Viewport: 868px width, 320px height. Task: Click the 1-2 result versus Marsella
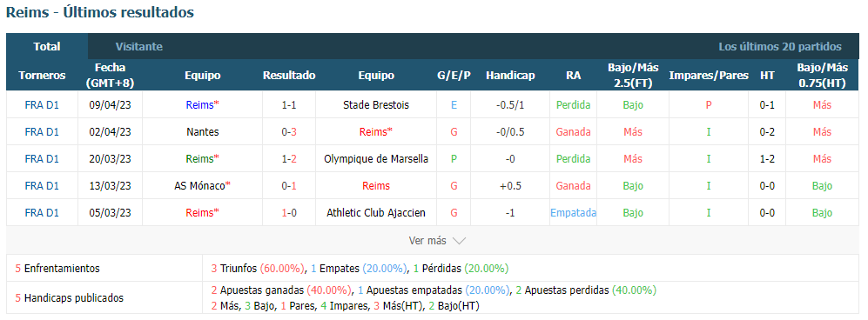289,159
